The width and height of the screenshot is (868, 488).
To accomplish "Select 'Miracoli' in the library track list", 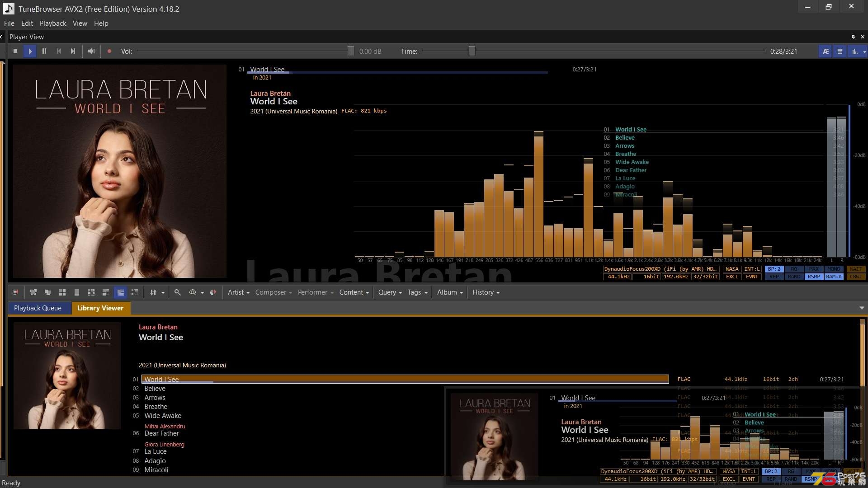I will [156, 470].
